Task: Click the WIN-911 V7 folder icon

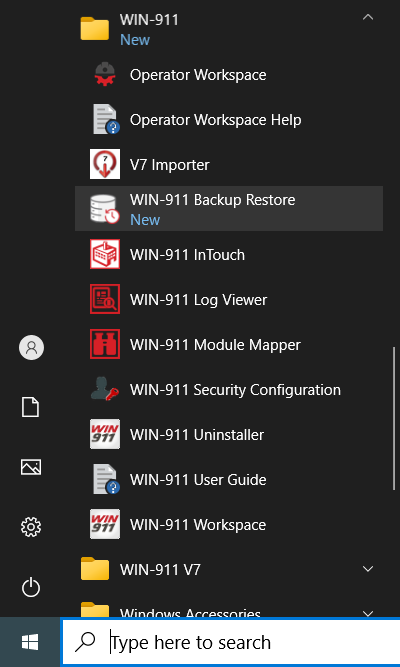Action: 95,569
